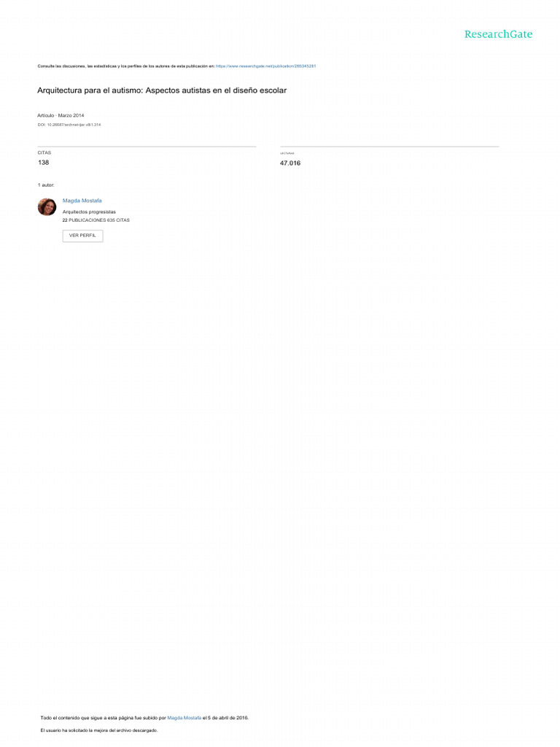Click the article title Arquitectura para el autismo
The height and width of the screenshot is (747, 560).
point(162,90)
